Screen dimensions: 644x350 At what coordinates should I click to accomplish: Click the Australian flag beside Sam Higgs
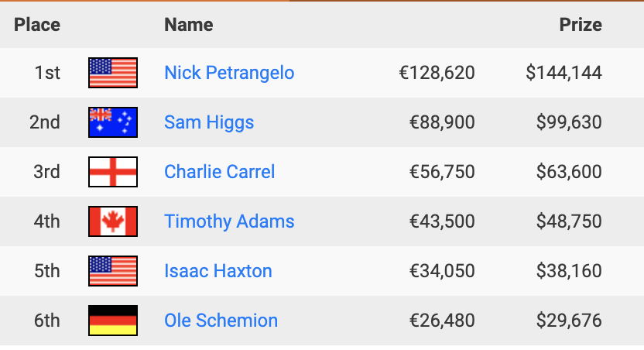tap(113, 122)
